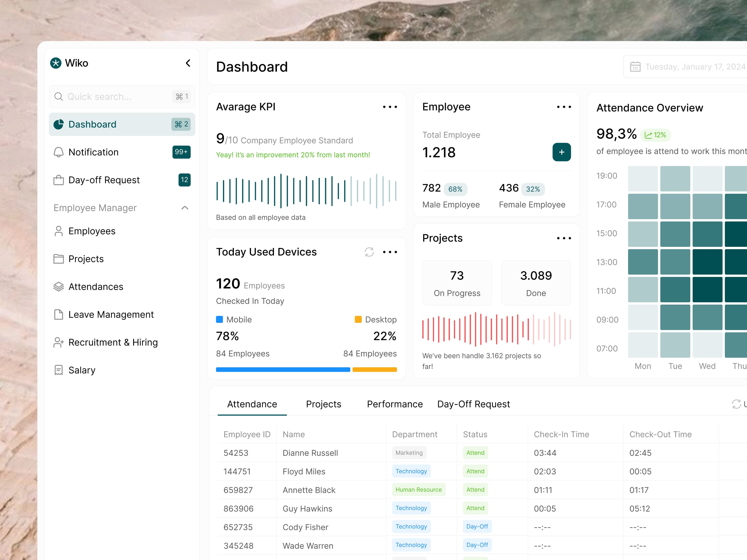
Task: Click the Human Resource department tag
Action: [x=419, y=490]
